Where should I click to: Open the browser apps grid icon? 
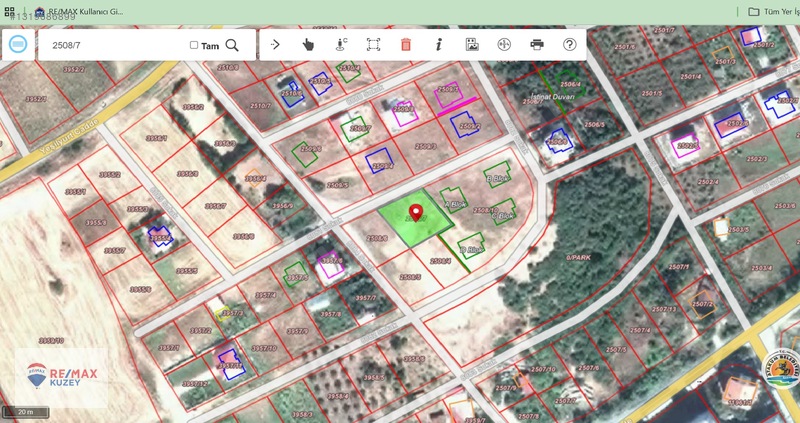pos(9,11)
